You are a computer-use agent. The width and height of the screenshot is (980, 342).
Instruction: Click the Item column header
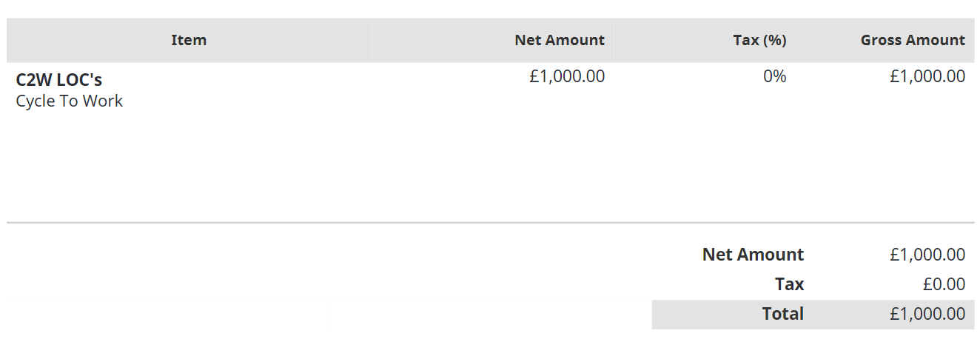(189, 40)
